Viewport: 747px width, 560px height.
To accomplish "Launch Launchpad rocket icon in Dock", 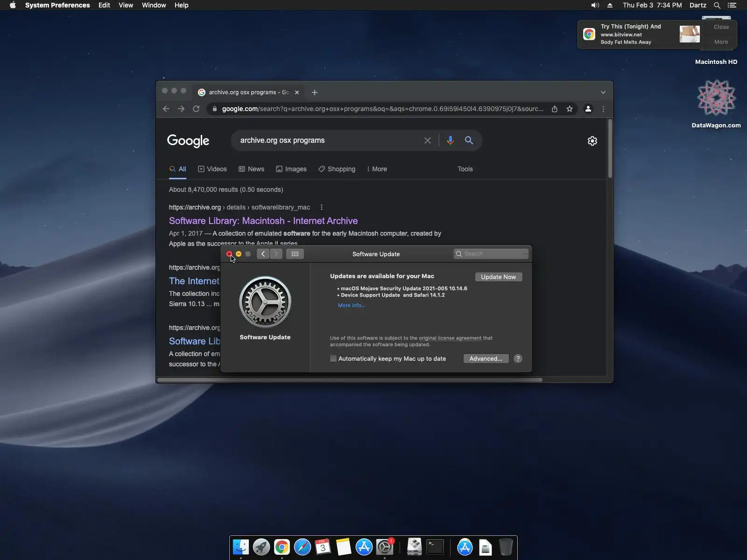I will pos(261,547).
